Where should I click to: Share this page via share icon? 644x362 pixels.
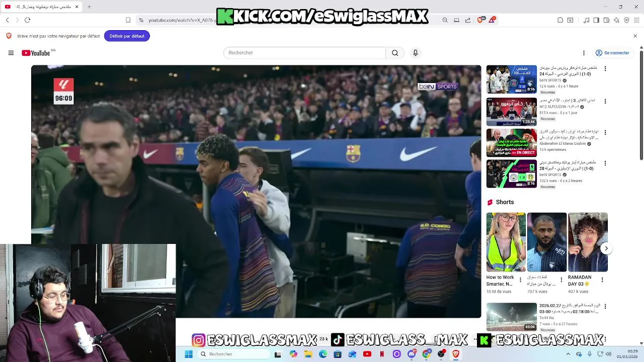(x=468, y=20)
